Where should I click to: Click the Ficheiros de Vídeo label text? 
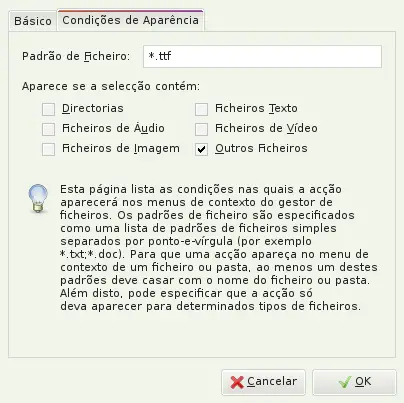266,128
